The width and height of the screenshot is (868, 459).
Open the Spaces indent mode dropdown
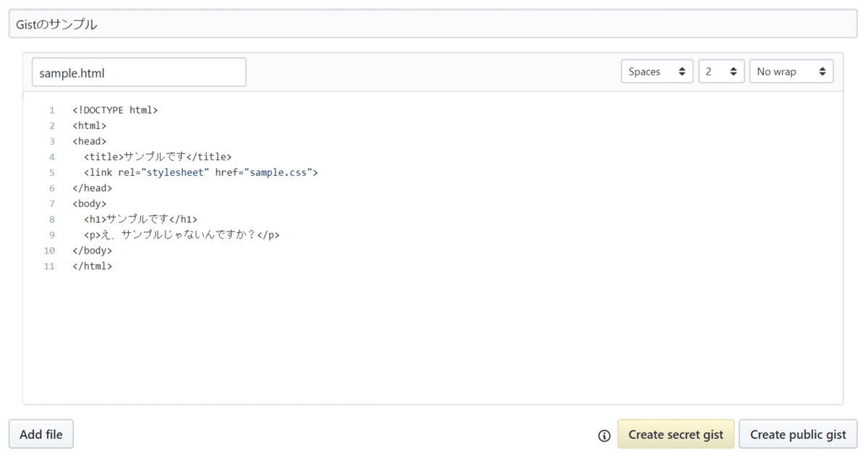point(657,72)
